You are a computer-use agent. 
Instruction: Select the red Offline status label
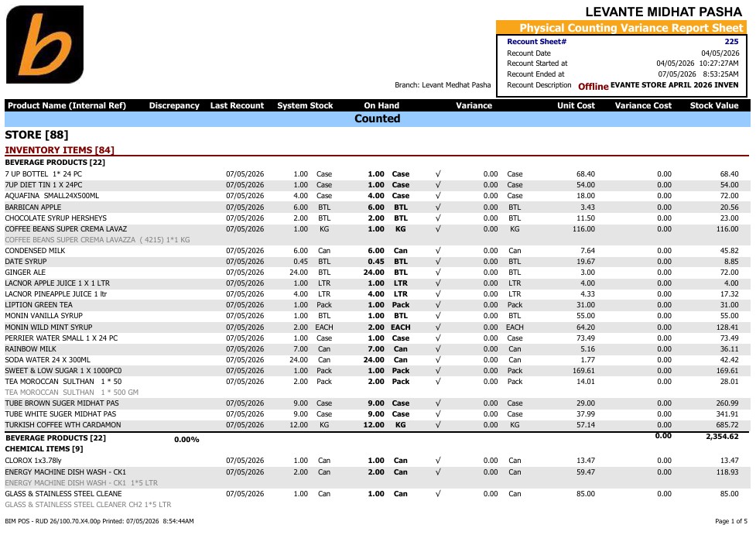593,87
